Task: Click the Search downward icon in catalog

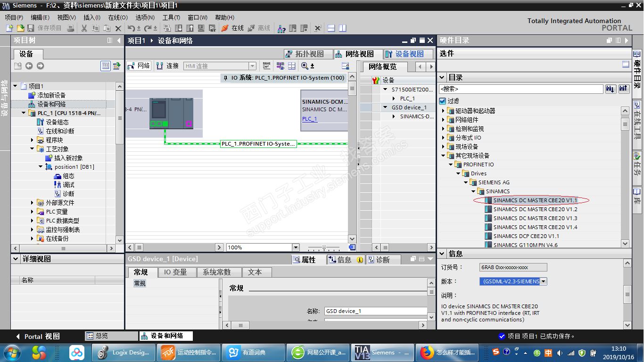Action: click(x=611, y=89)
